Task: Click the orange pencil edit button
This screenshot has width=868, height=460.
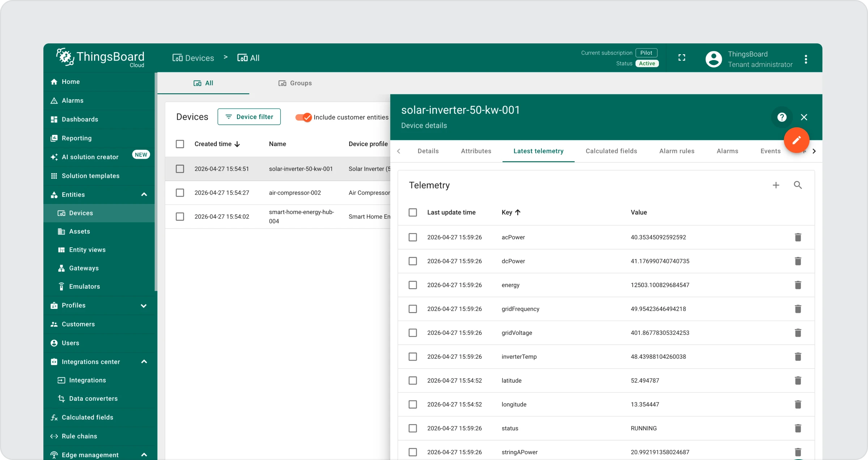Action: pos(796,140)
